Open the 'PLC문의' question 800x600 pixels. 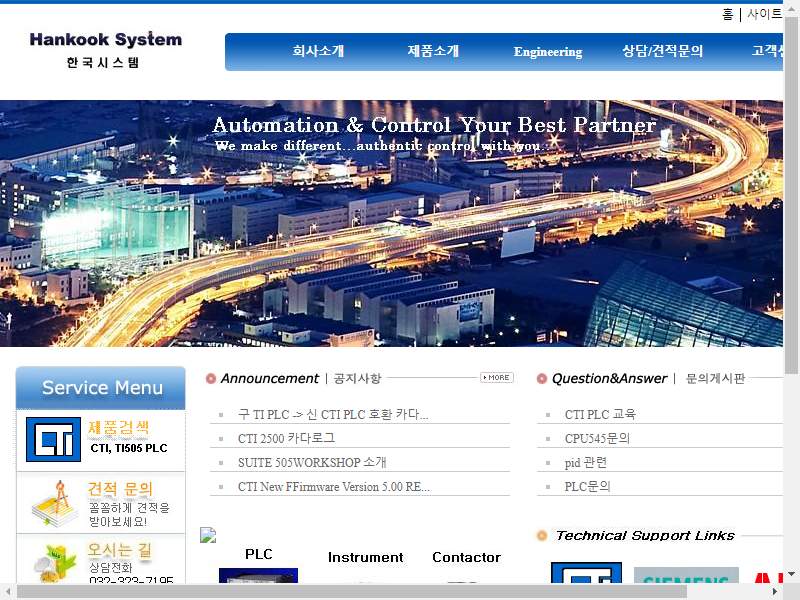coord(587,486)
